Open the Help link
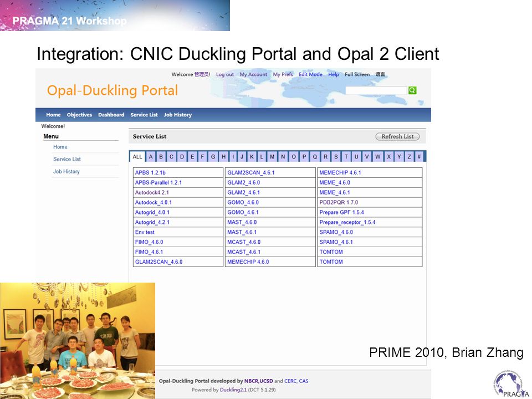This screenshot has height=399, width=532. pos(334,74)
